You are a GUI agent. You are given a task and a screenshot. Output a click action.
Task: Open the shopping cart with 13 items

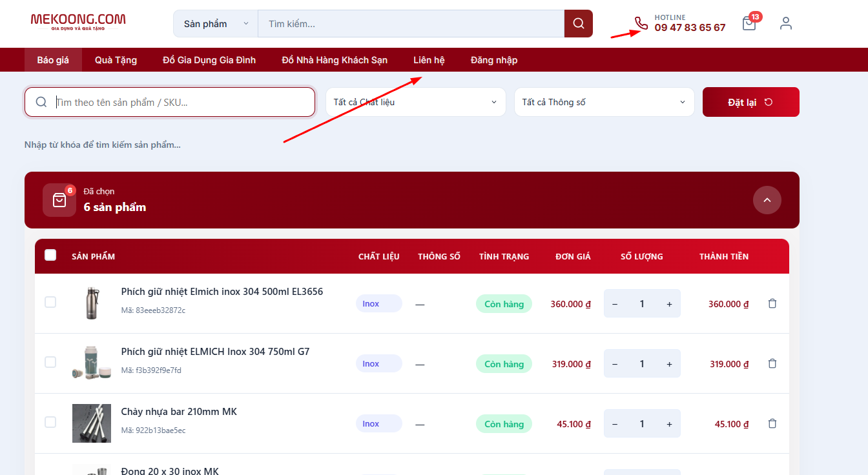[749, 24]
